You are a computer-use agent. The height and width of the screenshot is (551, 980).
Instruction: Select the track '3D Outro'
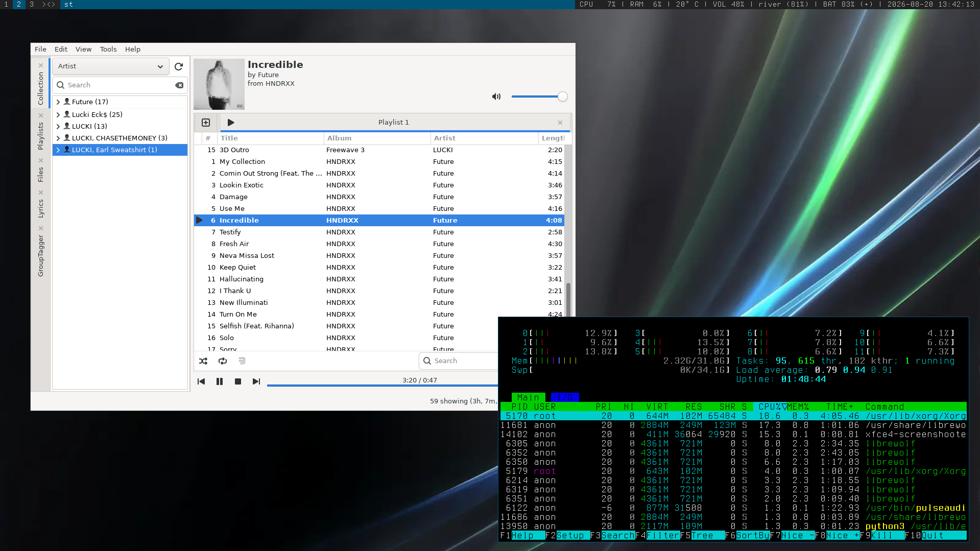pos(379,150)
